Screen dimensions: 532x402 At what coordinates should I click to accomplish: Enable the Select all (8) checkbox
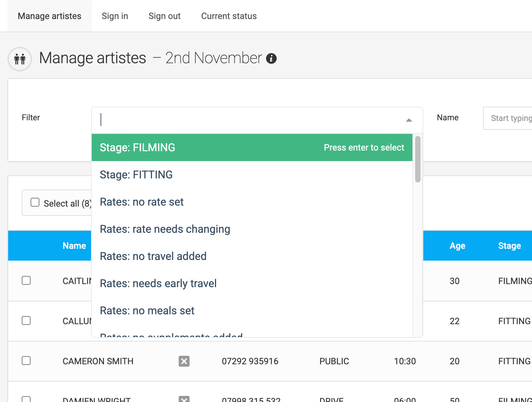click(x=35, y=202)
